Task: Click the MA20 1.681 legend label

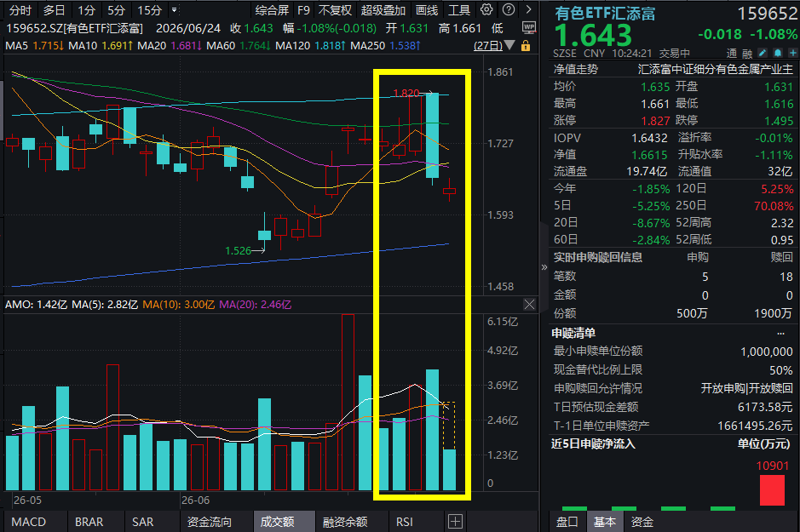Action: tap(170, 46)
